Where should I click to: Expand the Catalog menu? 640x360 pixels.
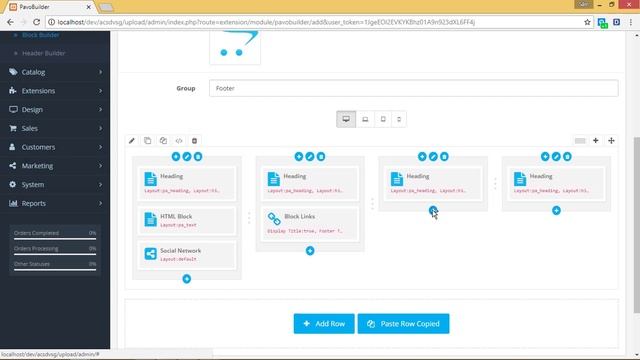point(55,72)
